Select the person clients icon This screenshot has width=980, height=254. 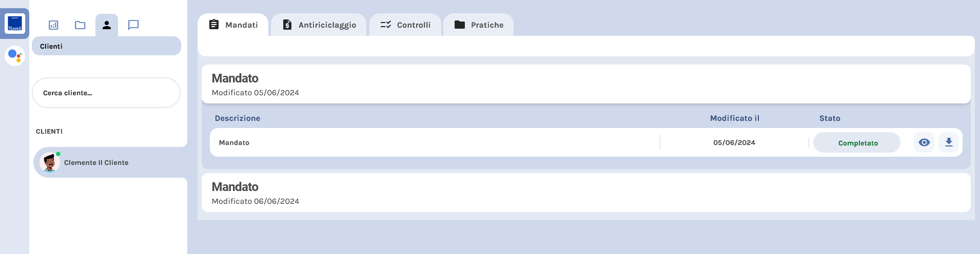(x=107, y=25)
